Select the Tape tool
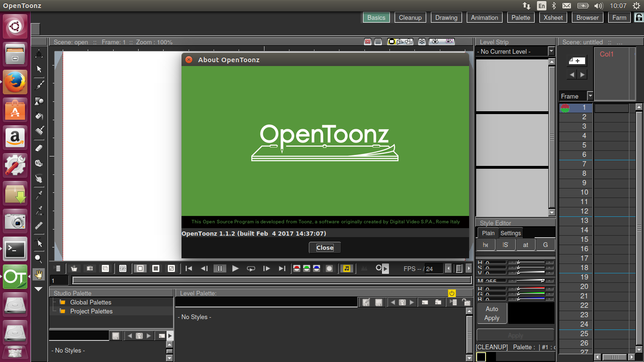The height and width of the screenshot is (362, 644). 39,163
